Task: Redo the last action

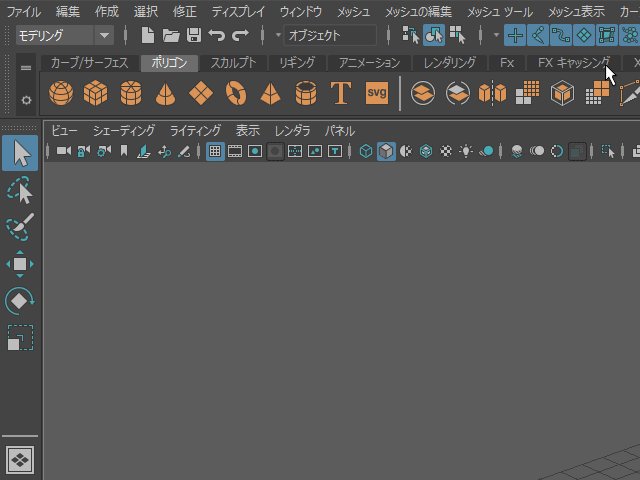Action: pos(240,36)
